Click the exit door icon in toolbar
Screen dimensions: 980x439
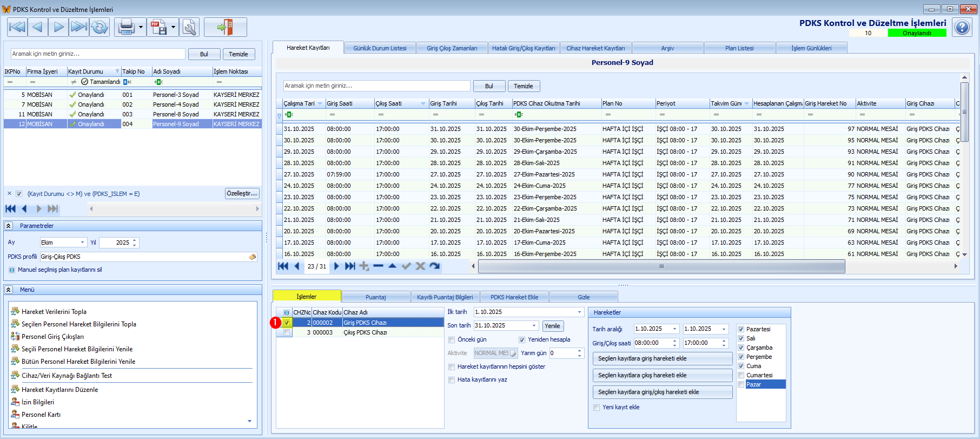coord(225,27)
